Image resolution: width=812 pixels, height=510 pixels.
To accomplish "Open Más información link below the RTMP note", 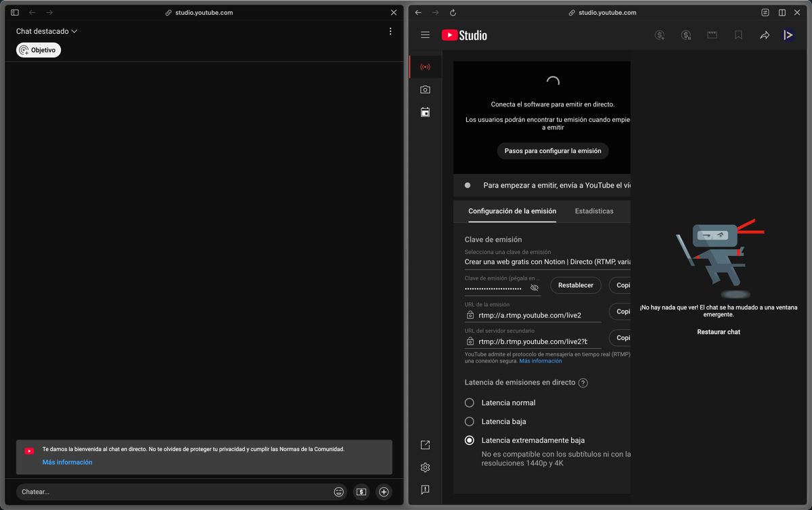I will [x=541, y=361].
